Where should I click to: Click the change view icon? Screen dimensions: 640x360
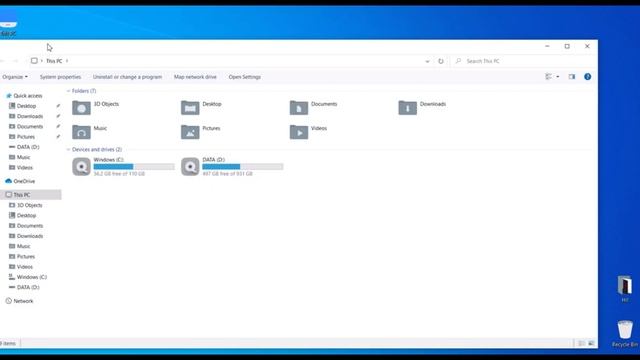(x=549, y=77)
